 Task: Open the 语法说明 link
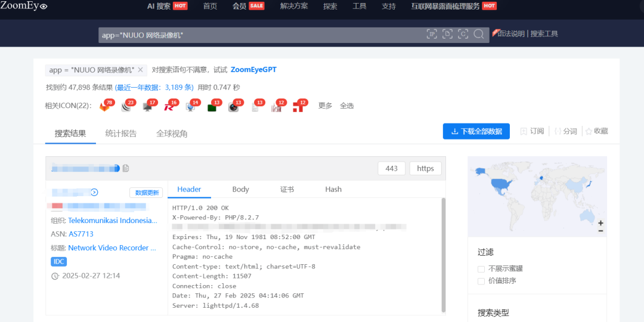point(510,34)
